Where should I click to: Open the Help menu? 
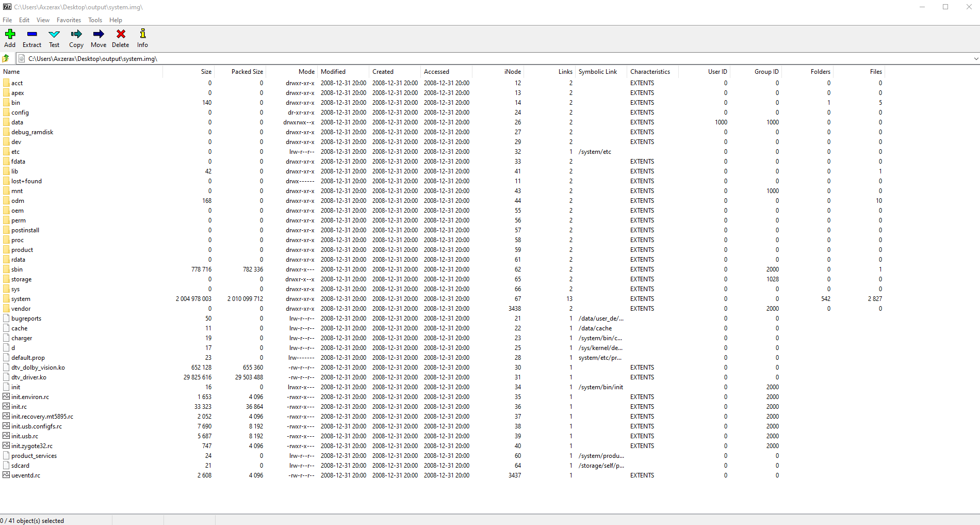(116, 20)
